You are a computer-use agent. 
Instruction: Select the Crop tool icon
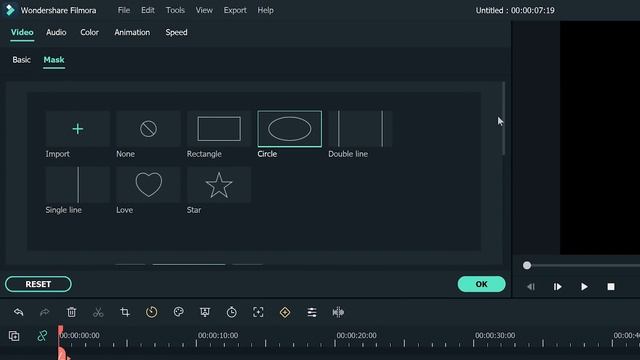(x=125, y=312)
